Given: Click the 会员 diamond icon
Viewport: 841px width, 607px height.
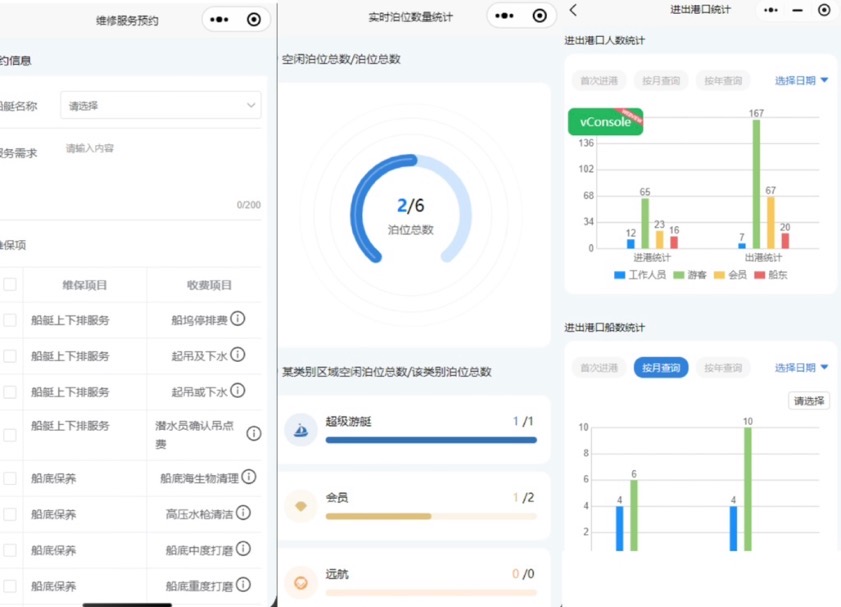Looking at the screenshot, I should 301,506.
